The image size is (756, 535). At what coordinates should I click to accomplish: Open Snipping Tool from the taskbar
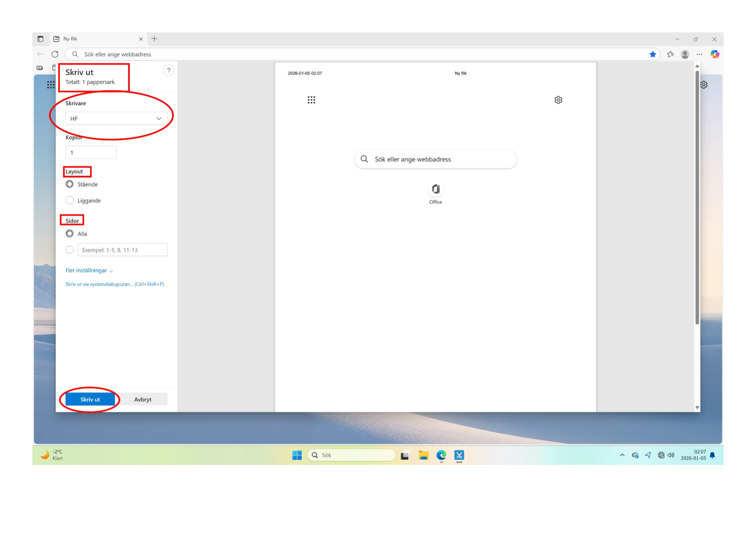[x=459, y=455]
